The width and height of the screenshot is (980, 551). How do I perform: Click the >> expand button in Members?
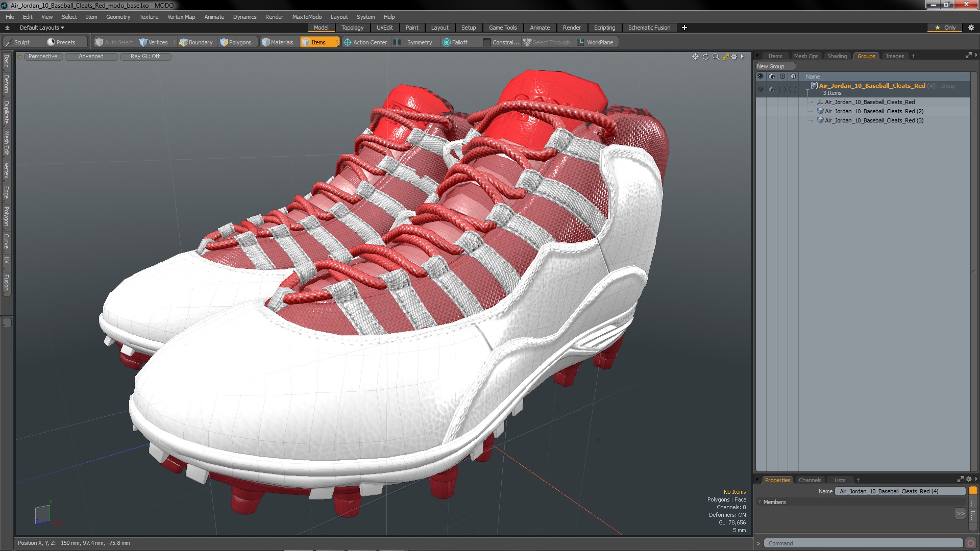click(x=960, y=514)
